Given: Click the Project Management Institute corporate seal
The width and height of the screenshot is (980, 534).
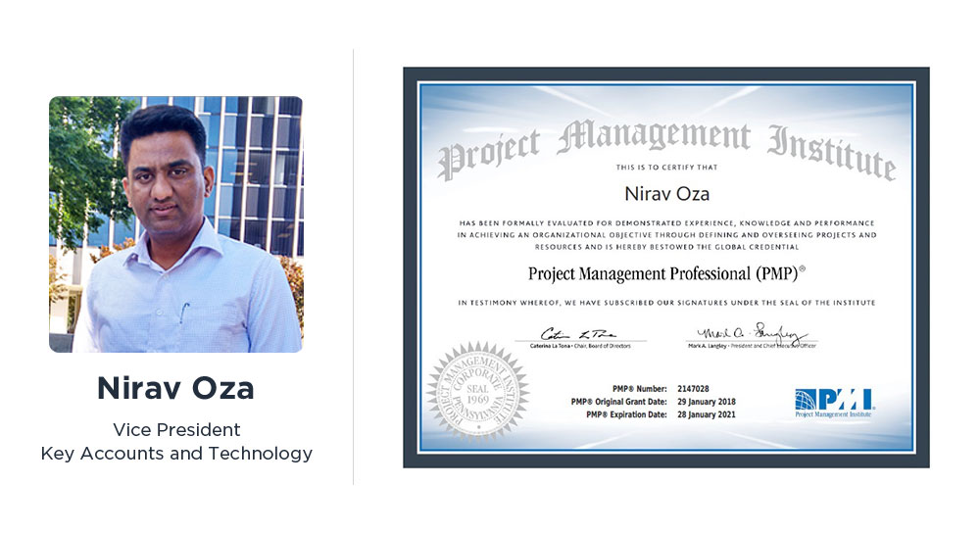Looking at the screenshot, I should (478, 392).
